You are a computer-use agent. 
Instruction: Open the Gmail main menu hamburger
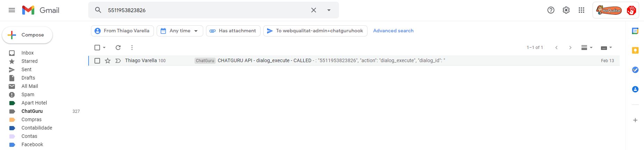coord(12,10)
